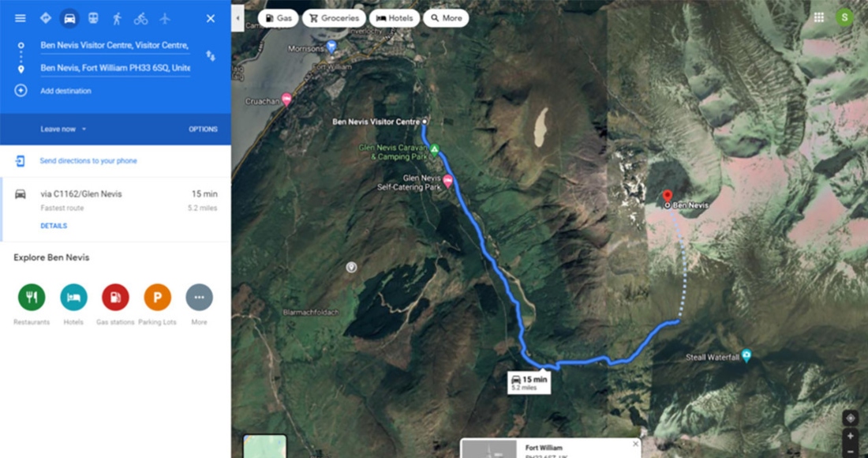Select the Driving mode icon

[69, 18]
